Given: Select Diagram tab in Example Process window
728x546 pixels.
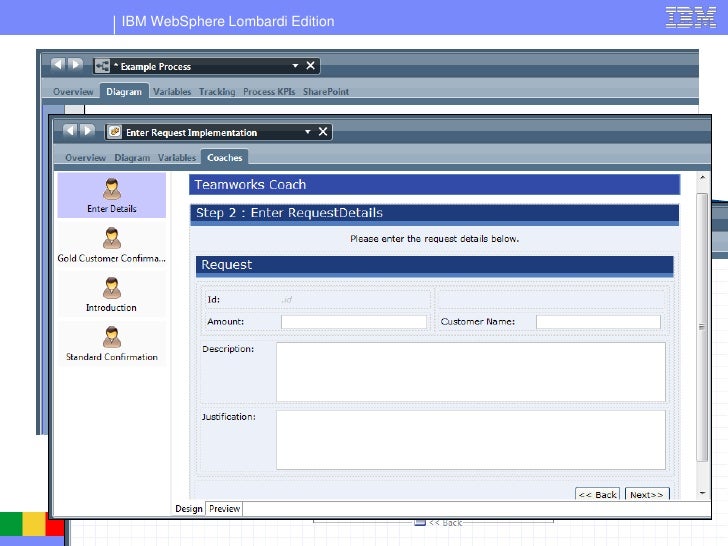Looking at the screenshot, I should [x=124, y=91].
